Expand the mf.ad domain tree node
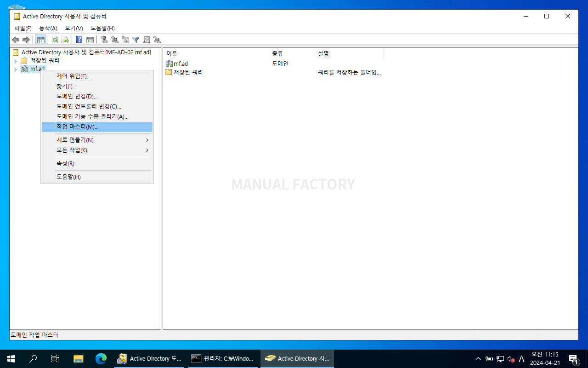Viewport: 588px width, 368px height. 15,69
